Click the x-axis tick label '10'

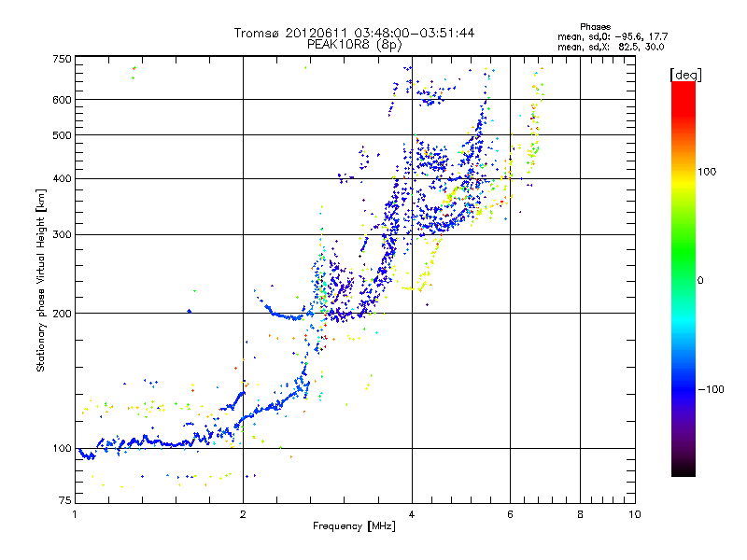635,514
